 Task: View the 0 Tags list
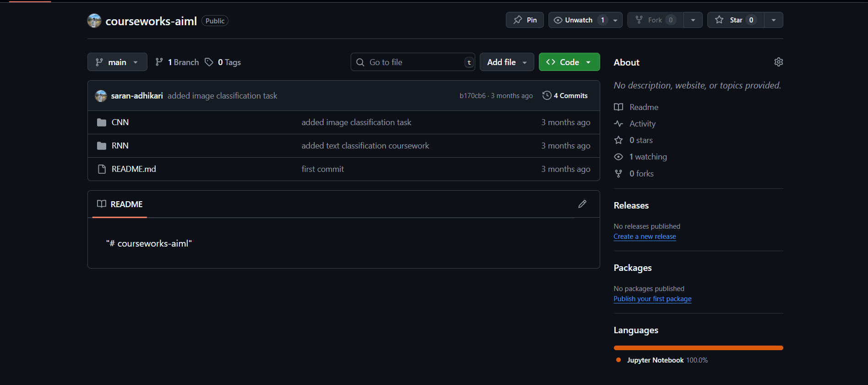tap(223, 62)
